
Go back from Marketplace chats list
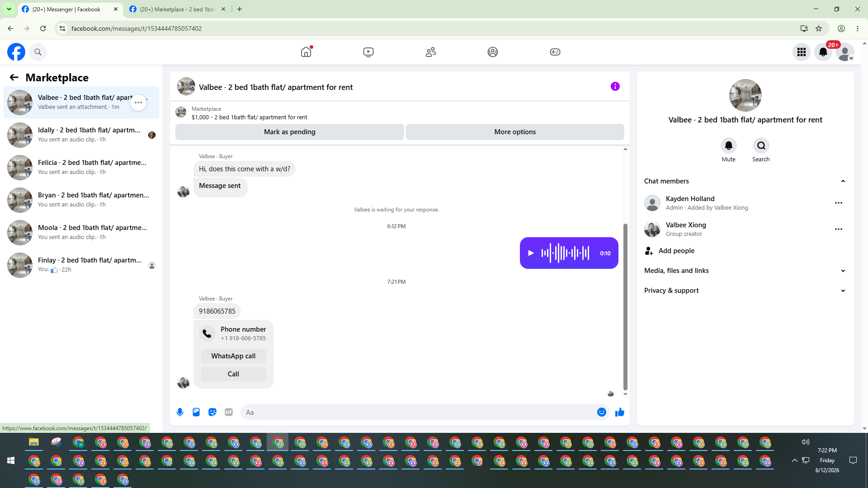pyautogui.click(x=14, y=77)
